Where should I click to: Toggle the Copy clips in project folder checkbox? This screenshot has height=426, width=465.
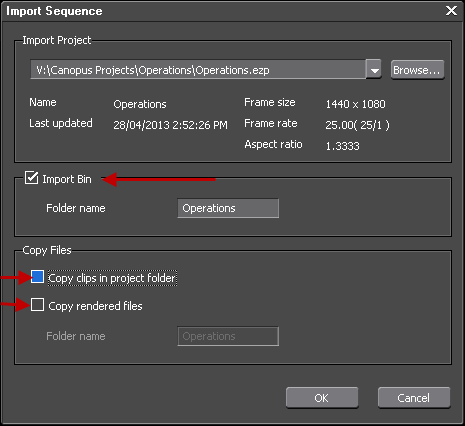coord(37,277)
